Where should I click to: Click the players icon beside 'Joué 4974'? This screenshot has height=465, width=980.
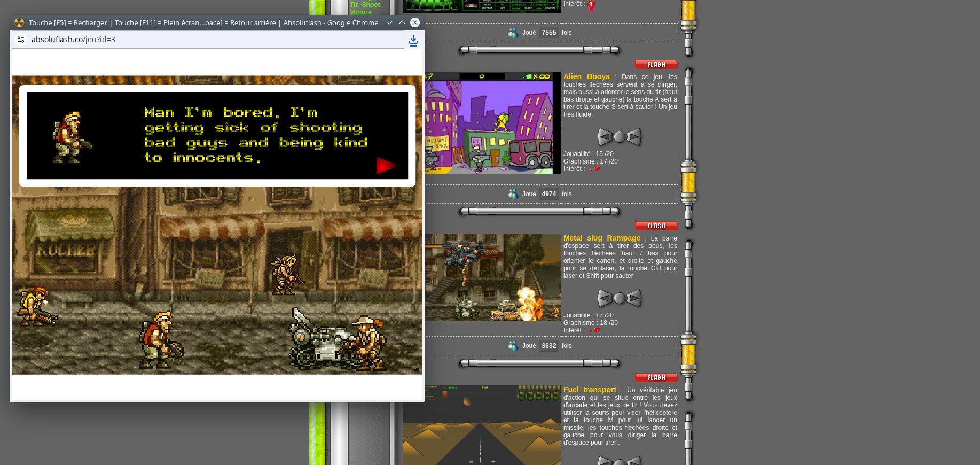click(x=513, y=194)
